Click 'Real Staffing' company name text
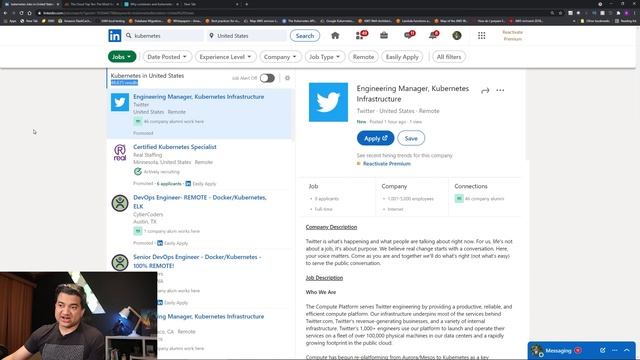This screenshot has height=360, width=640. coord(147,155)
